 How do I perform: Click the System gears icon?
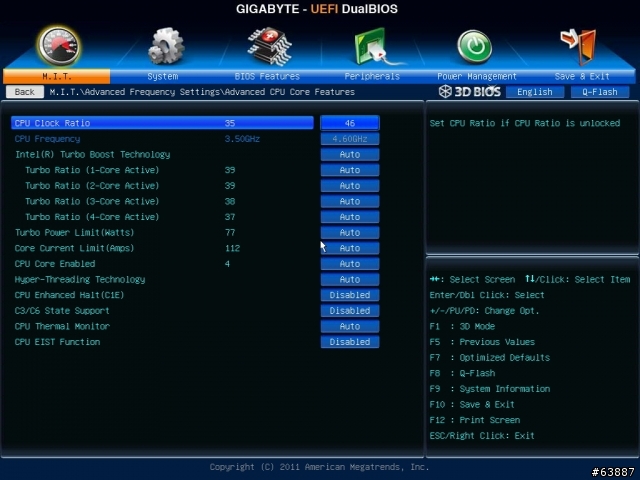tap(165, 46)
